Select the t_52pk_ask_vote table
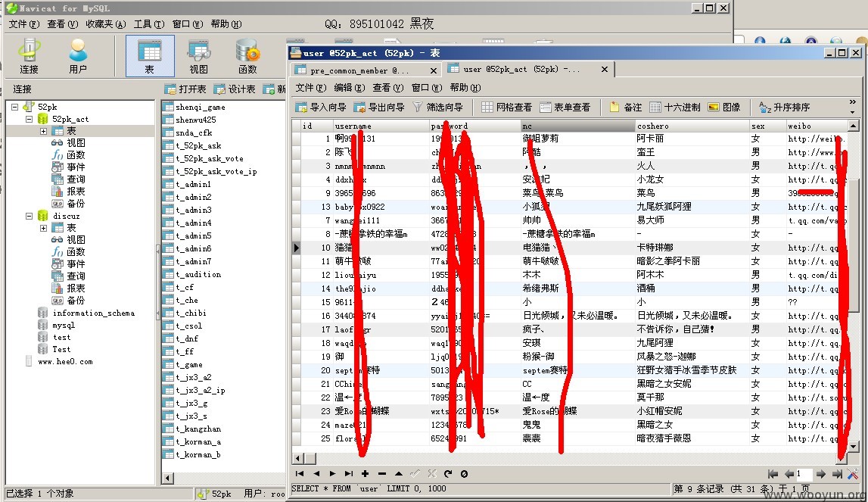This screenshot has width=868, height=502. [x=210, y=158]
